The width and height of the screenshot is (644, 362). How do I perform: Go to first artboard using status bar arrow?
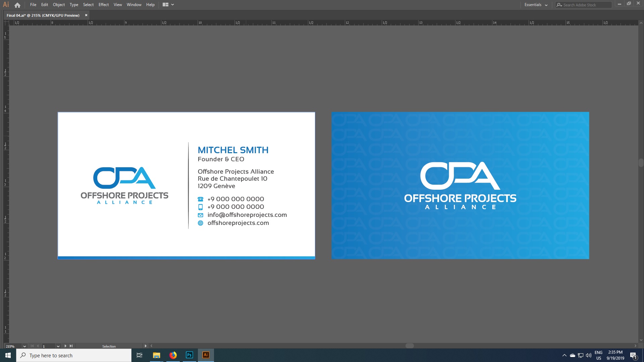pyautogui.click(x=32, y=346)
